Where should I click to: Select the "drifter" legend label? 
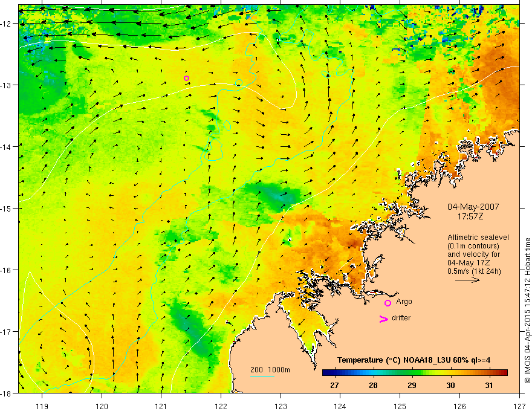tap(401, 318)
